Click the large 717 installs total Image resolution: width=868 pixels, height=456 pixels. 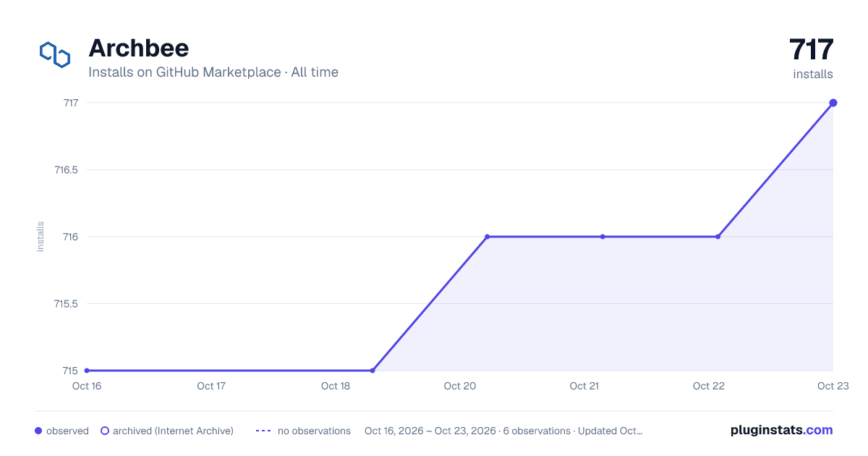click(x=811, y=50)
